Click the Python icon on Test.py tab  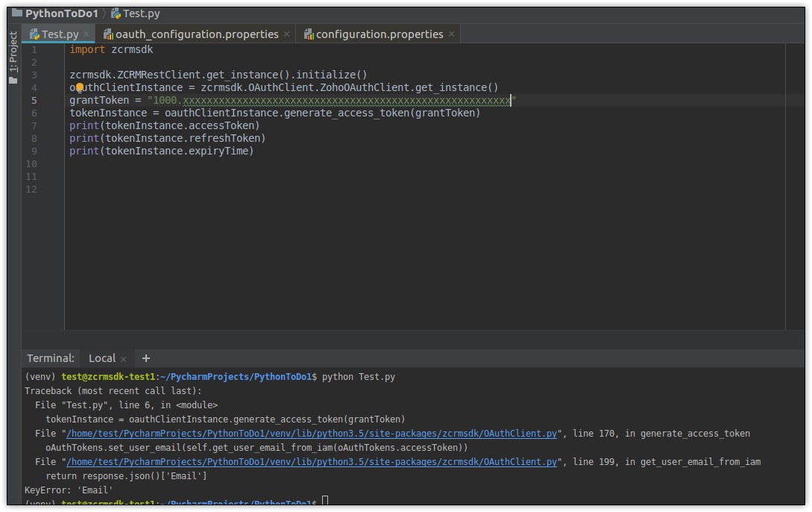[35, 34]
